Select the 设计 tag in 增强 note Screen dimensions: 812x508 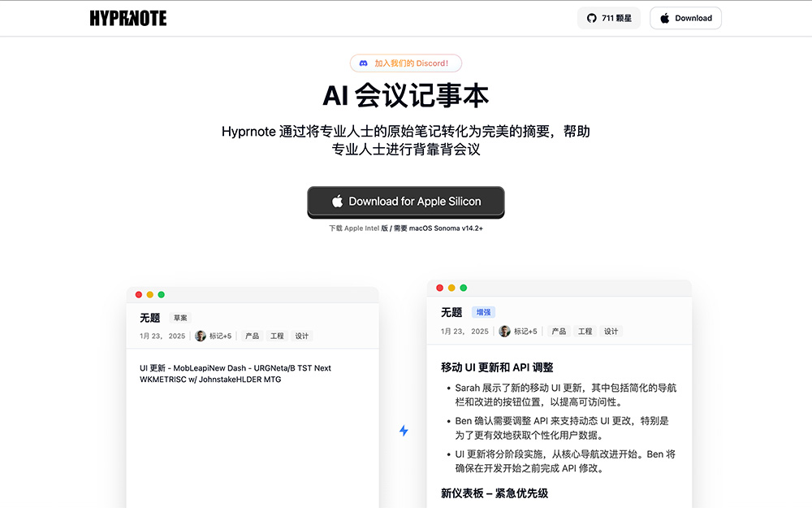click(611, 332)
